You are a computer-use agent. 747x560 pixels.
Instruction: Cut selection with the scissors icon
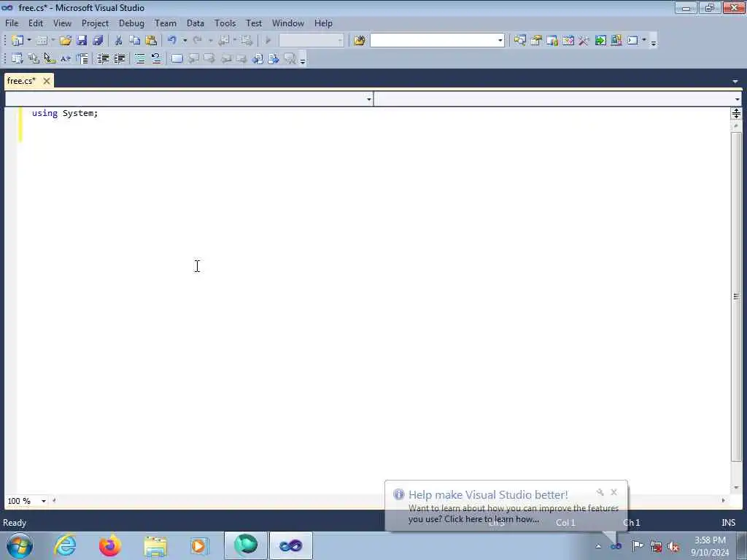pyautogui.click(x=119, y=41)
